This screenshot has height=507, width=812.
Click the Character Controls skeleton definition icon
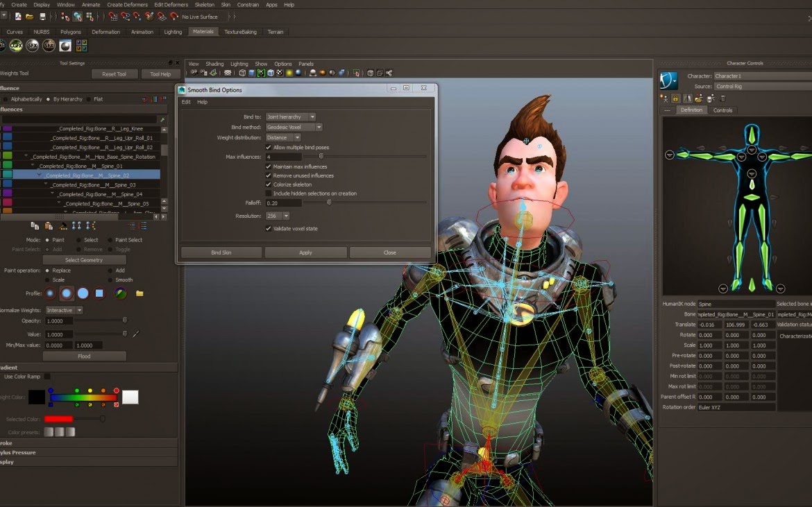pos(666,98)
